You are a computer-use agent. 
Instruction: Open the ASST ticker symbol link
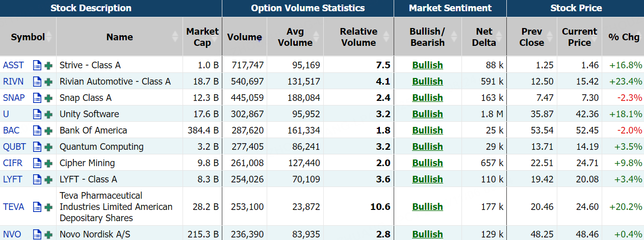point(13,65)
